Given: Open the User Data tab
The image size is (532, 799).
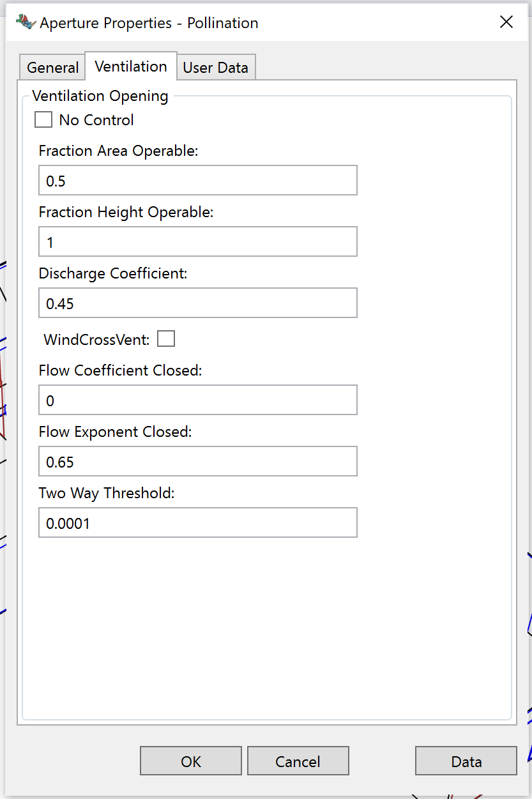Looking at the screenshot, I should pos(216,68).
